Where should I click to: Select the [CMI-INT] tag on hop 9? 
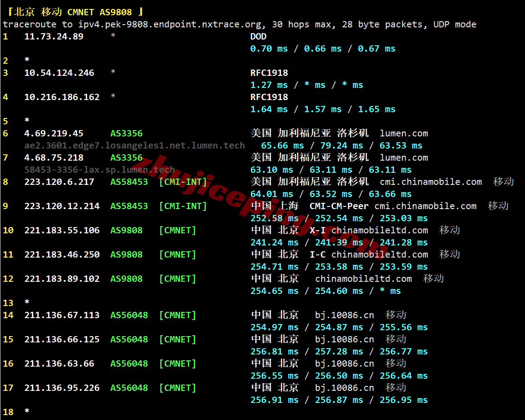tap(183, 206)
